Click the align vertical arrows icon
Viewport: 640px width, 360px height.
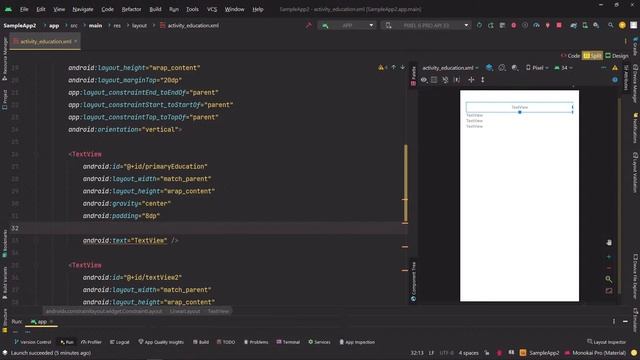click(482, 80)
